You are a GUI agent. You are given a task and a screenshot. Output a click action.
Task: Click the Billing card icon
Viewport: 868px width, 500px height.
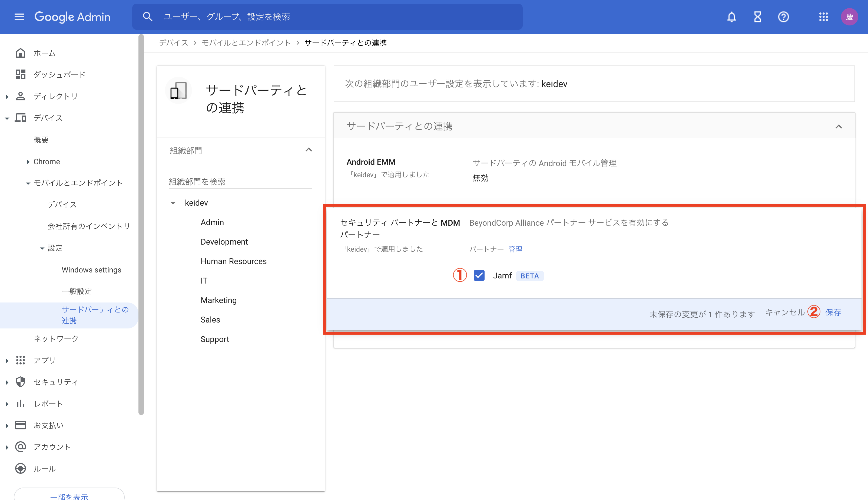point(21,425)
